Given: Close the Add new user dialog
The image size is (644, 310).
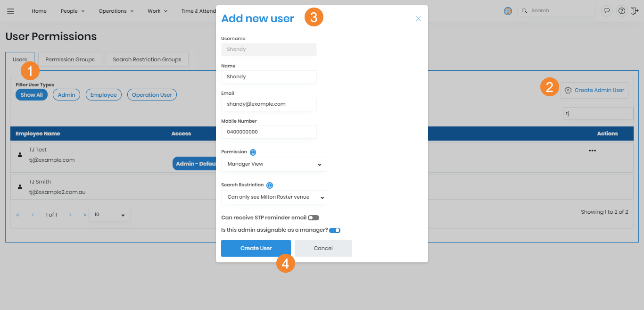Looking at the screenshot, I should click(x=418, y=19).
